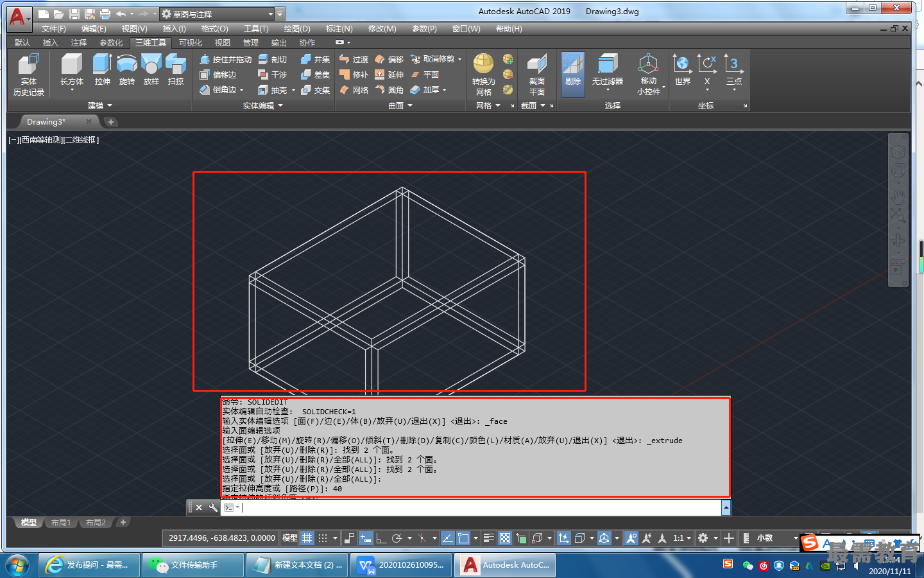Switch to the 布局1 layout tab

61,523
